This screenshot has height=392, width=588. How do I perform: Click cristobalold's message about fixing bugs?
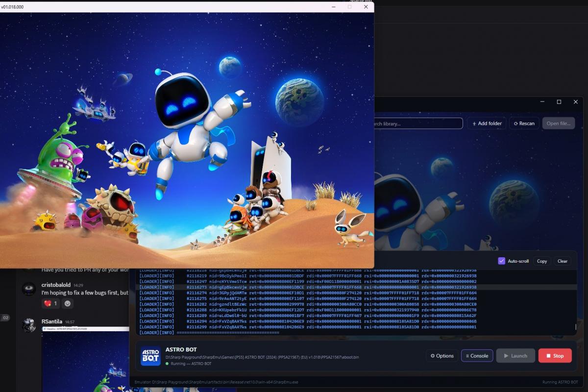pos(85,293)
